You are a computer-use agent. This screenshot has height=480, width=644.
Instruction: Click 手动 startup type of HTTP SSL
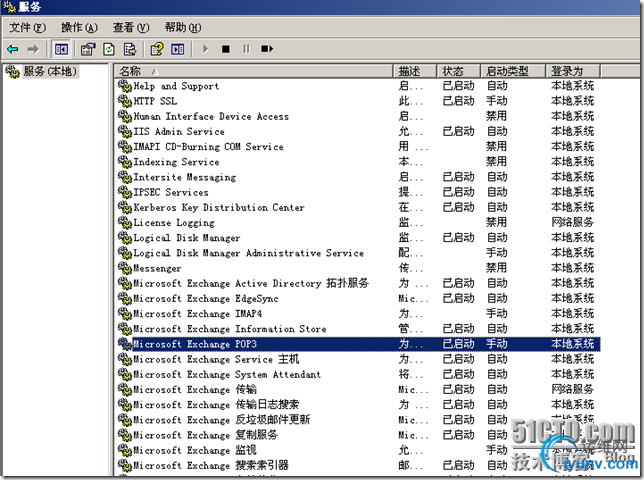point(497,101)
